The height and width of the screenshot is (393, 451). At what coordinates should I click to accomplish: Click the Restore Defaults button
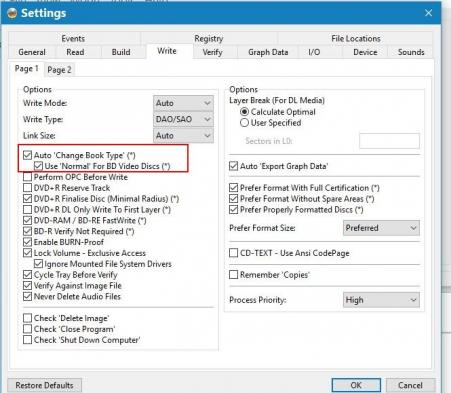point(44,385)
